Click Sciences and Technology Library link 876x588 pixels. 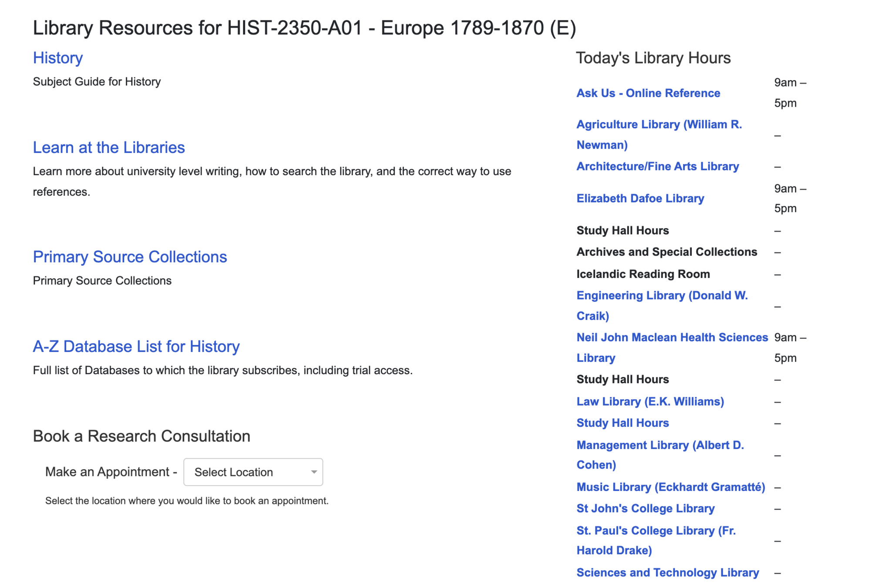pyautogui.click(x=667, y=573)
